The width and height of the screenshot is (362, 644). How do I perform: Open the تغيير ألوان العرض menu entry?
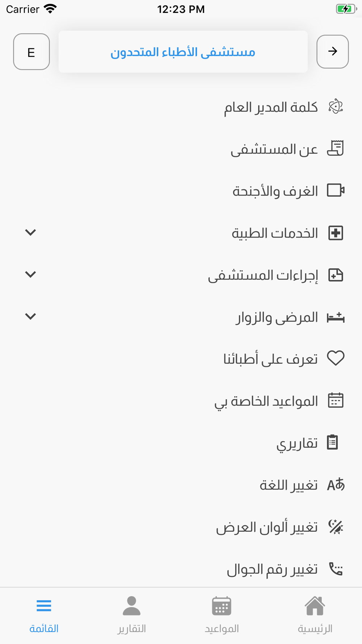pyautogui.click(x=267, y=527)
